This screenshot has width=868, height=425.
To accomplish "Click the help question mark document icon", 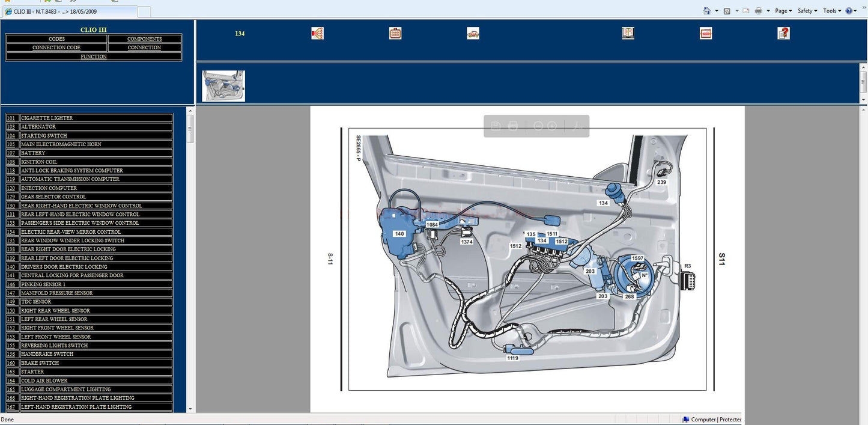I will click(783, 34).
